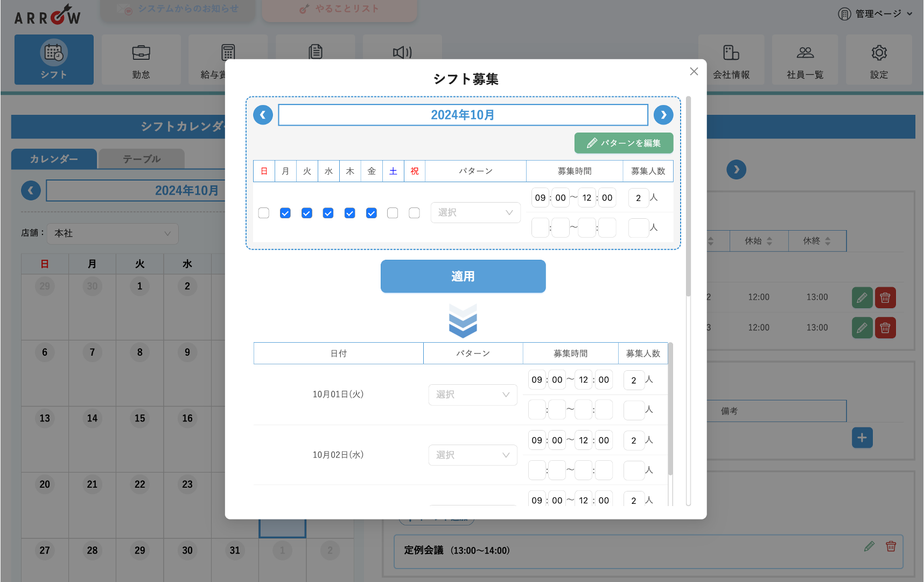Enable the Saturday (土) checkbox
The height and width of the screenshot is (582, 924).
393,213
